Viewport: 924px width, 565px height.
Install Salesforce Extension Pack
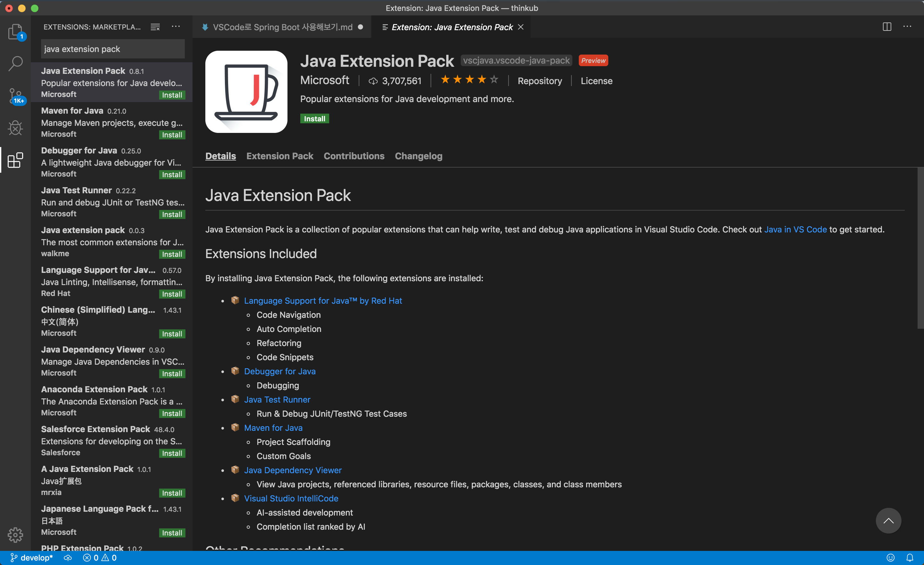[172, 453]
